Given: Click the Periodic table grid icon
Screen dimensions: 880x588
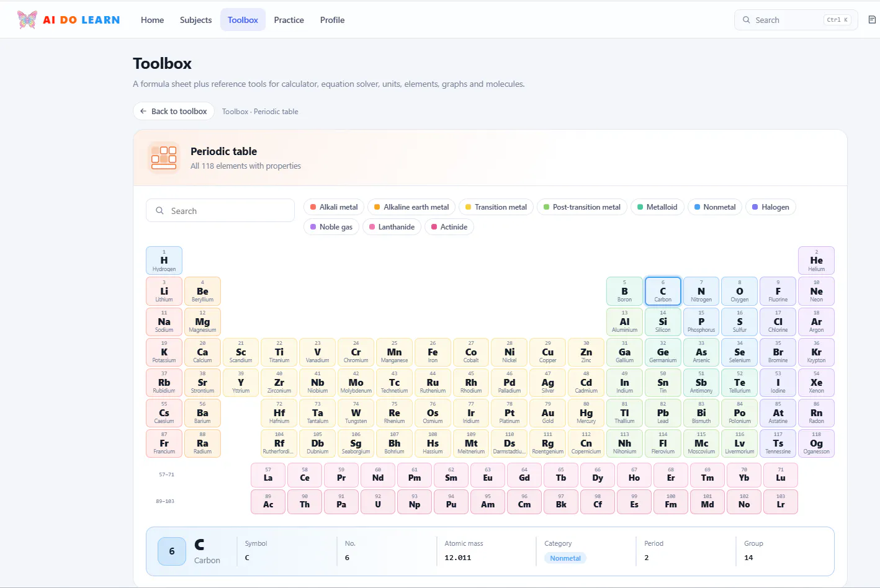Looking at the screenshot, I should tap(164, 158).
